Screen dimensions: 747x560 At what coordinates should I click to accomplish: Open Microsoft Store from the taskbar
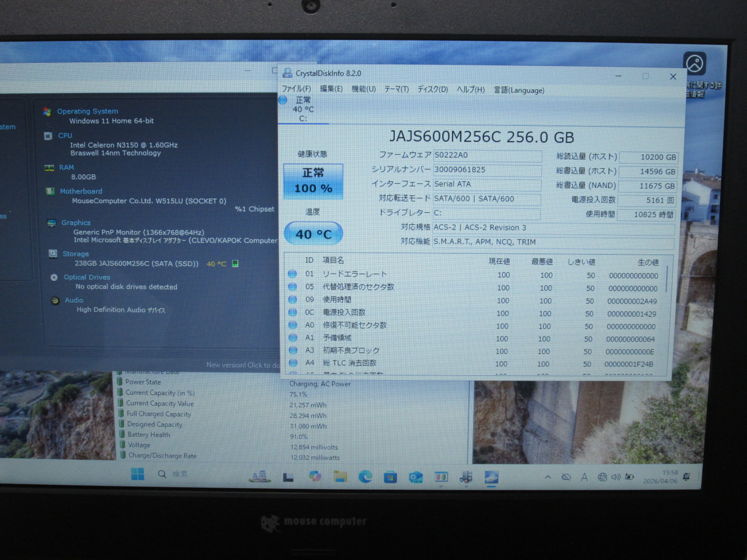click(x=390, y=477)
